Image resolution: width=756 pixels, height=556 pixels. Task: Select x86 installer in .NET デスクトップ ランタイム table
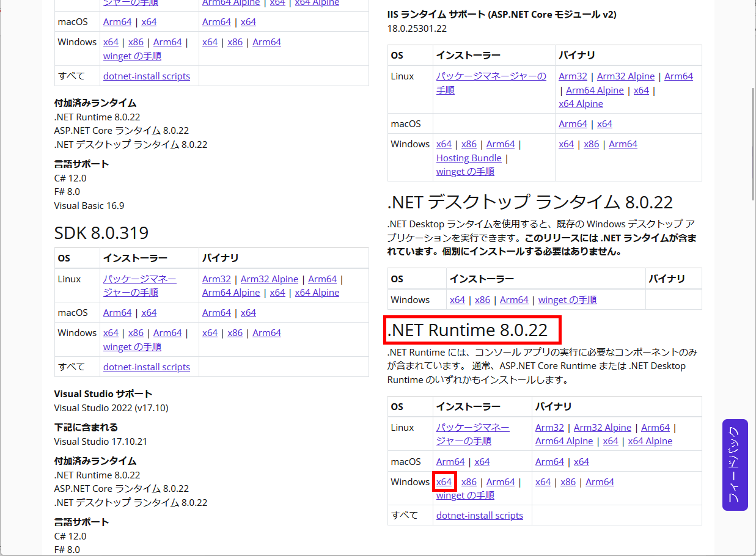tap(482, 300)
